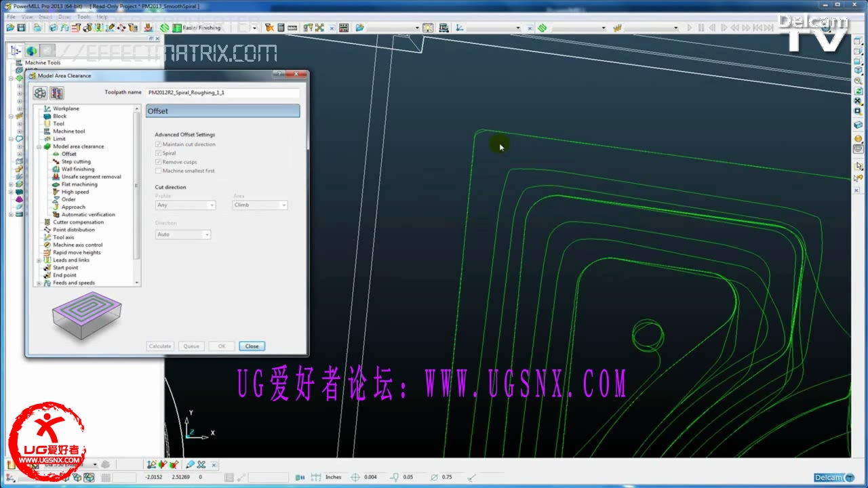Click the Save project toolbar icon
This screenshot has width=868, height=488.
pos(21,28)
